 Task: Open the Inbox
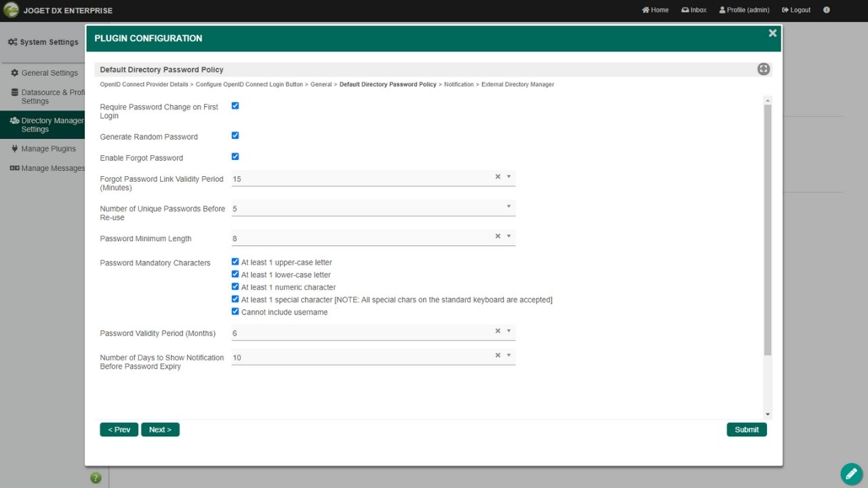point(694,10)
